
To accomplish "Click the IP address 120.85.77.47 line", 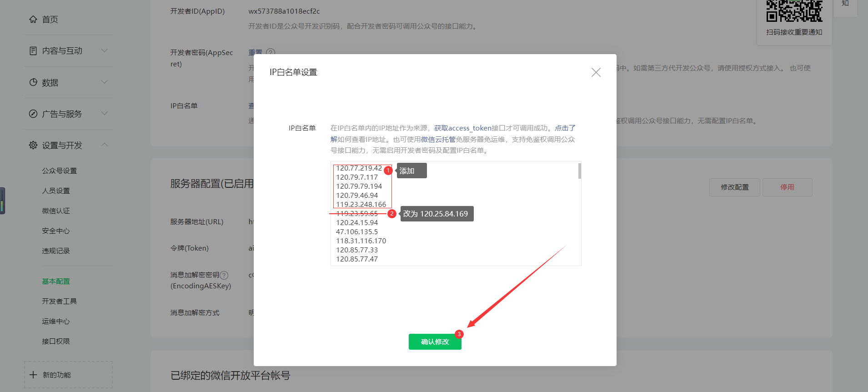I will (x=357, y=259).
